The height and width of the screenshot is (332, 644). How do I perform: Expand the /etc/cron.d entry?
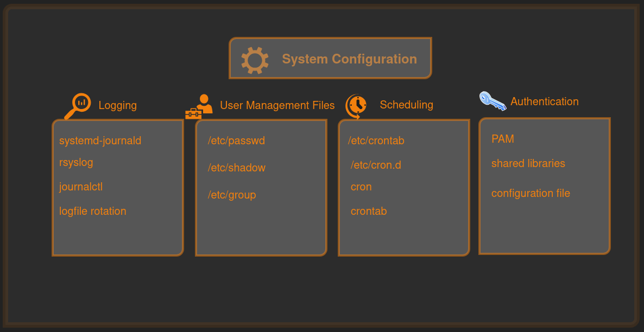pos(376,165)
